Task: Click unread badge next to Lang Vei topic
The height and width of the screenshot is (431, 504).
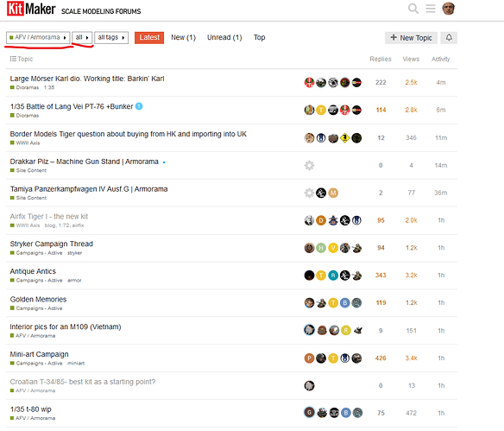Action: 139,106
